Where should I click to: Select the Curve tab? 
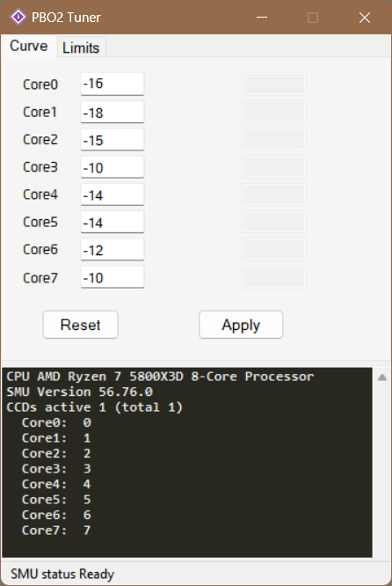pyautogui.click(x=29, y=46)
